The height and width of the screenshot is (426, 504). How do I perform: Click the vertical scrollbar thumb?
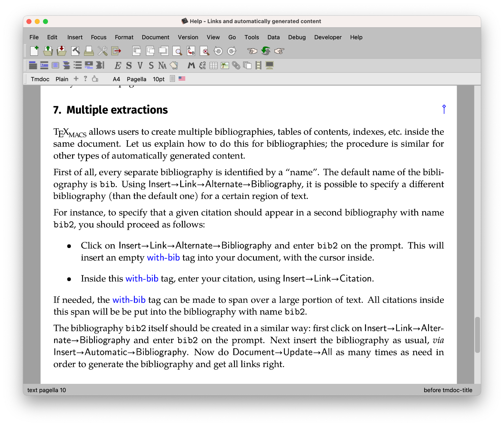point(477,335)
